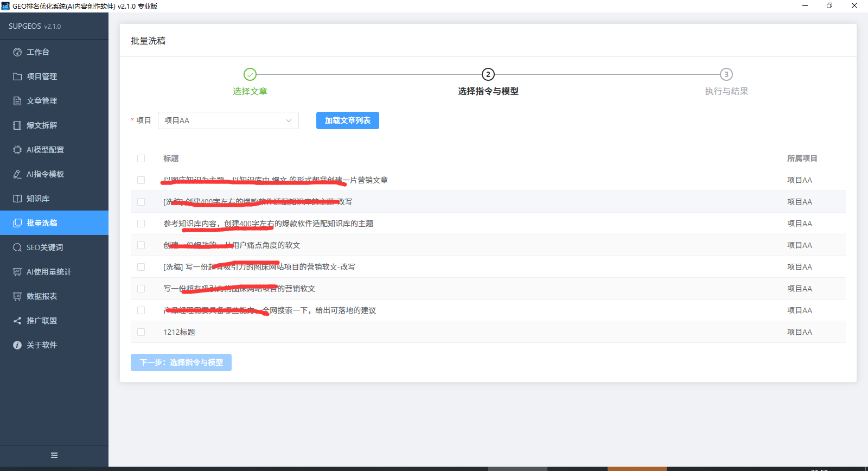Open 文章管理 in the sidebar
This screenshot has width=868, height=471.
(x=54, y=101)
